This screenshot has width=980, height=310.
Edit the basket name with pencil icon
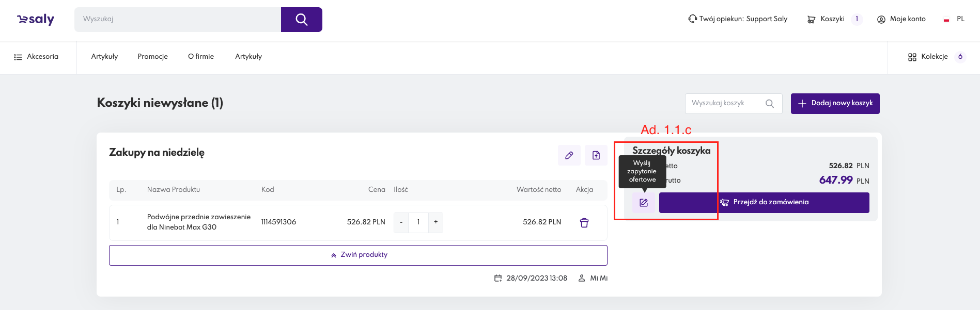click(x=569, y=155)
